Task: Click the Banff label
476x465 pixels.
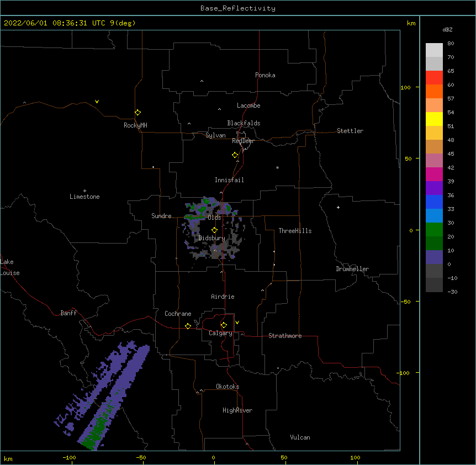Action: coord(68,313)
